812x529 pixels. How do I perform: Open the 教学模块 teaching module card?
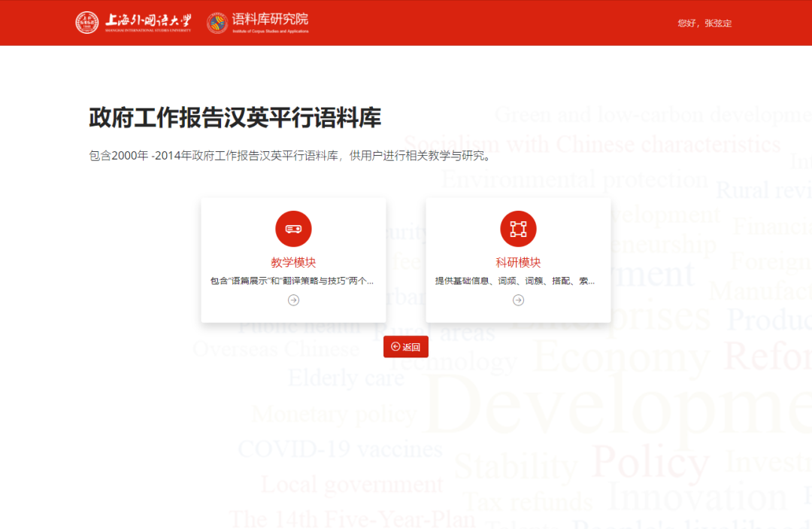click(293, 260)
